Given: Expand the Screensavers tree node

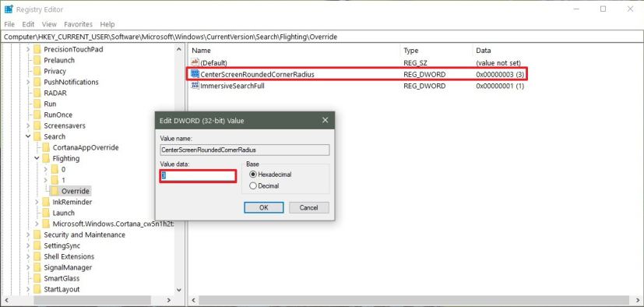Looking at the screenshot, I should pos(28,125).
